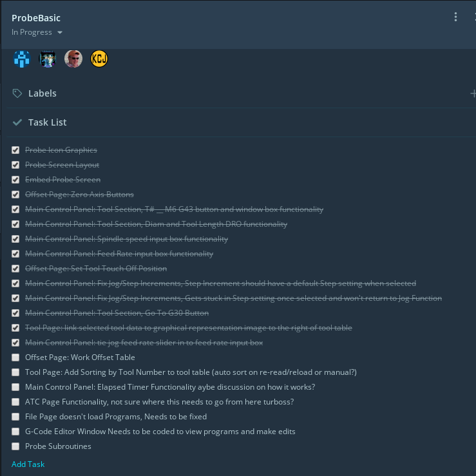Select the Task List section heading

click(48, 122)
